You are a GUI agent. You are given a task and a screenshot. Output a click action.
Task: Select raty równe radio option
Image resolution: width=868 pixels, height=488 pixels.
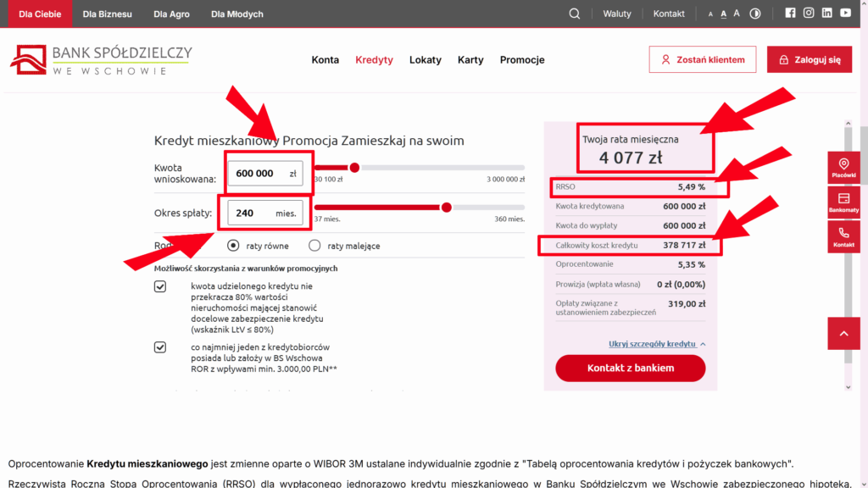point(233,246)
